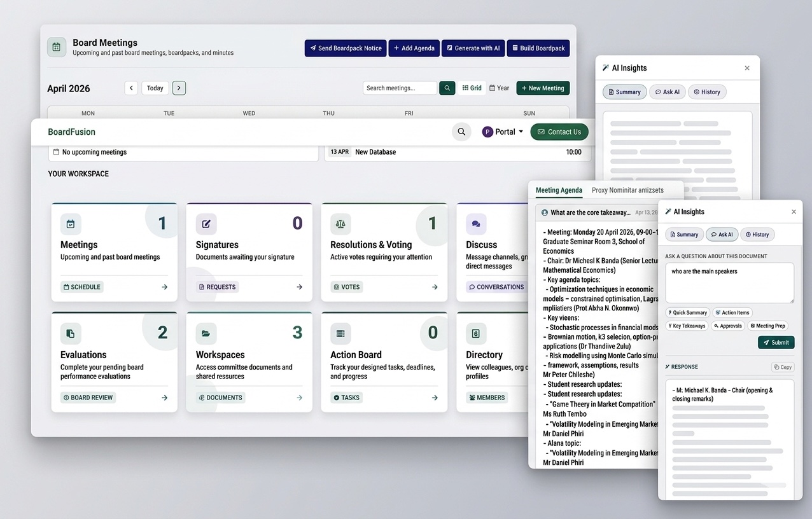Click the Build Boardpack button

point(538,48)
